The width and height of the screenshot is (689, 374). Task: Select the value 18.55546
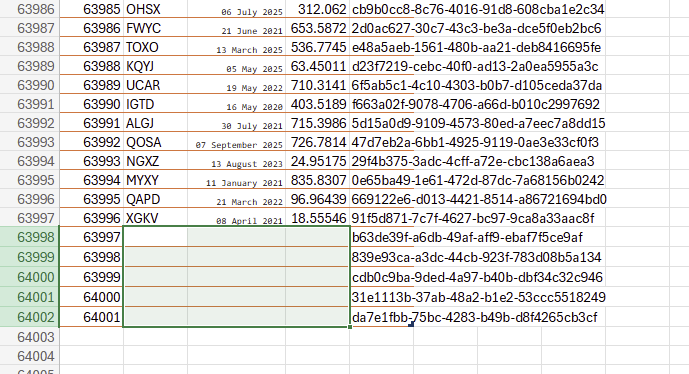[x=318, y=218]
